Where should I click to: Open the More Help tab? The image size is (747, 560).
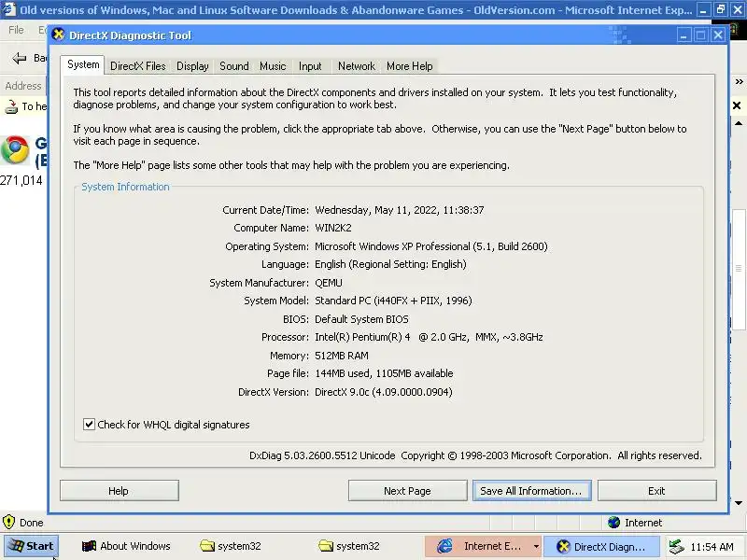coord(410,66)
